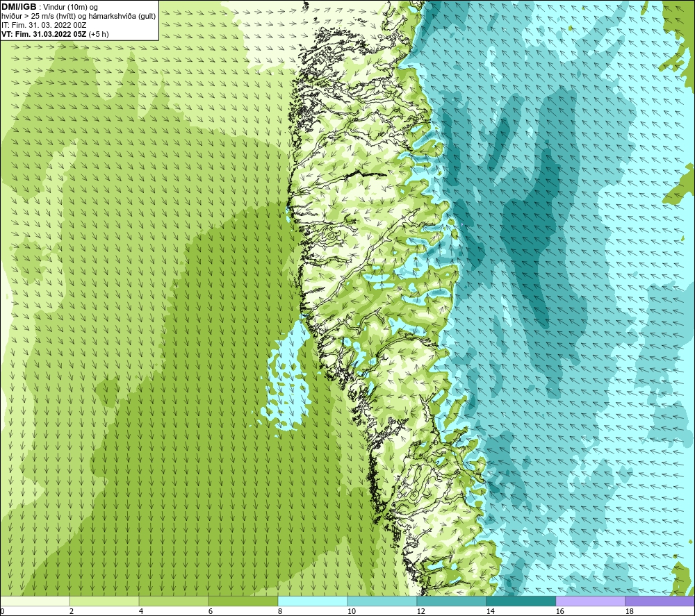Click the 'hviður > 25 m/s (hvítt)' legend line
Screen dimensions: 695x616
[79, 17]
